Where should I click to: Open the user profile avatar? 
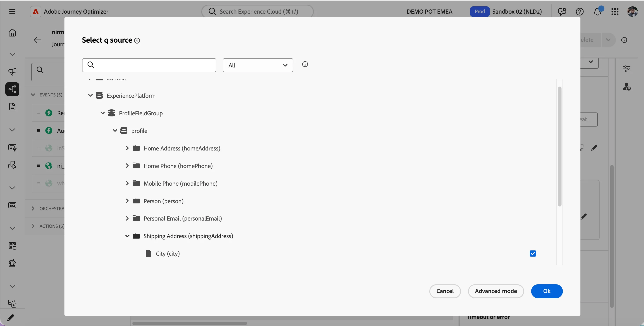coord(632,11)
